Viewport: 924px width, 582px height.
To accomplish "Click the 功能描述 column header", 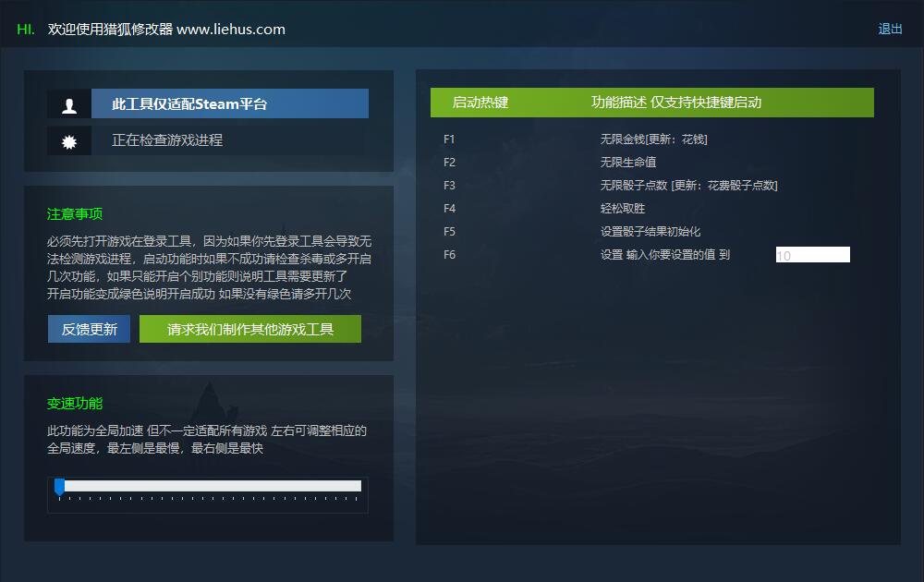I will 676,103.
